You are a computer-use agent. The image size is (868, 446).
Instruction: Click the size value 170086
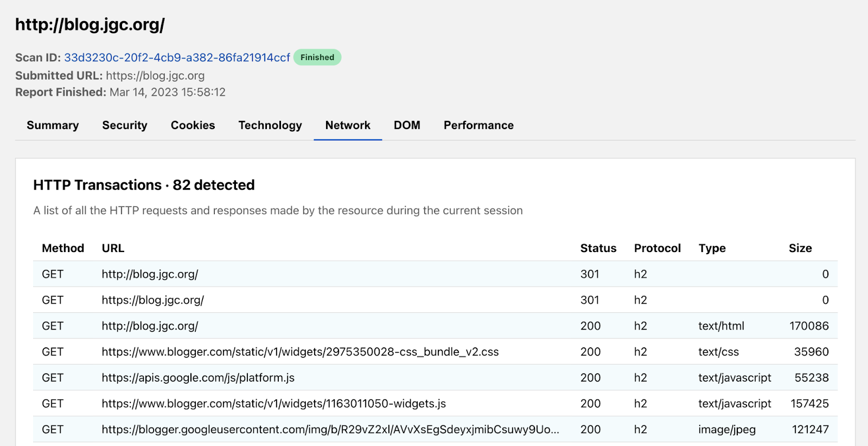pos(809,326)
